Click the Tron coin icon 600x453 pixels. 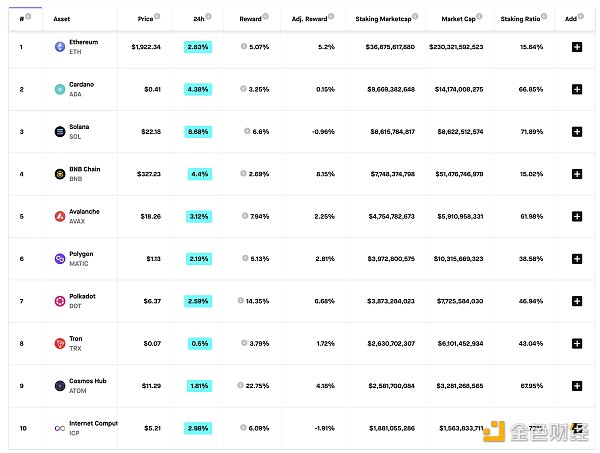(60, 343)
